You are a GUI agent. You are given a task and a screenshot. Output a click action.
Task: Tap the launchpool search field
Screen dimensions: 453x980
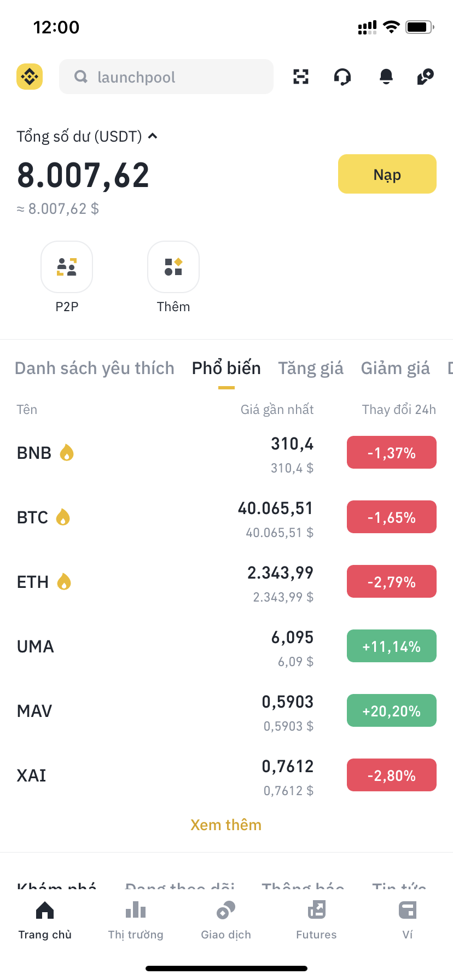(166, 77)
